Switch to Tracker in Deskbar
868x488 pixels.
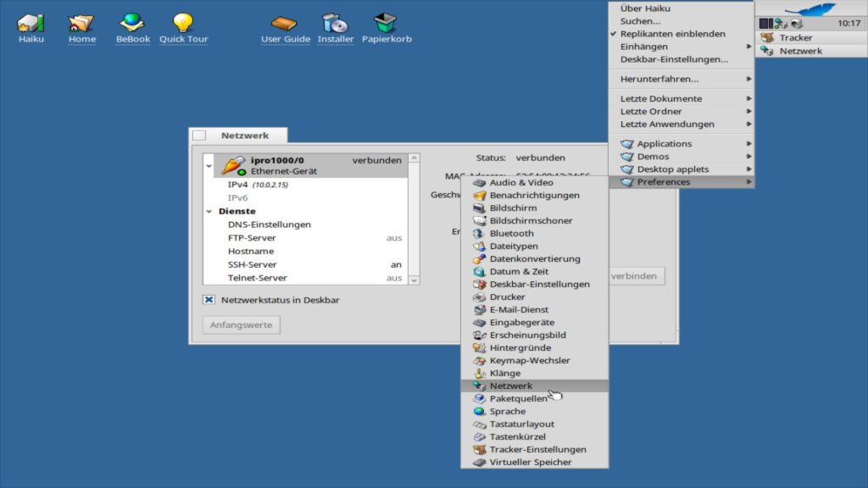811,37
